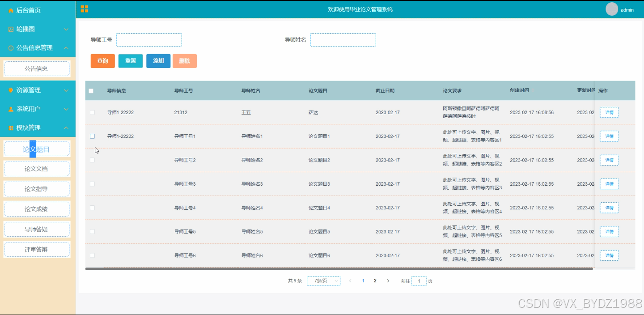Check the row for 导师工号2
Image resolution: width=644 pixels, height=315 pixels.
click(x=92, y=160)
